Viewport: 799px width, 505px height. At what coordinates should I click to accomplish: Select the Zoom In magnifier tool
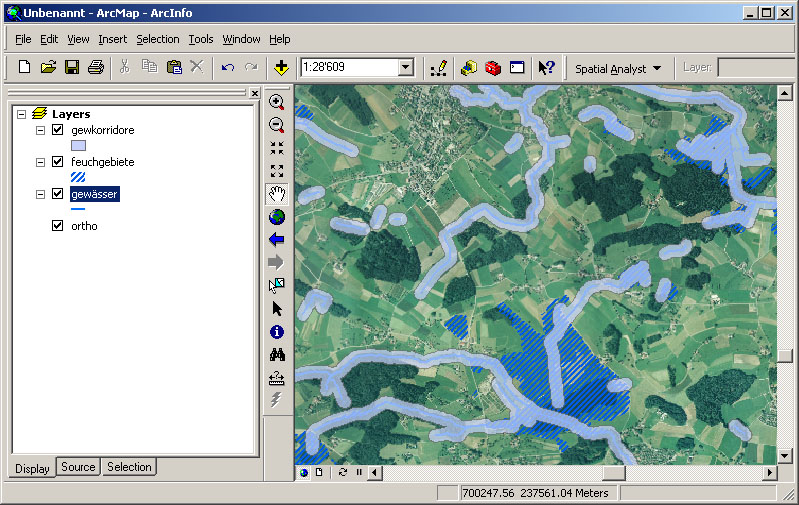[x=277, y=102]
